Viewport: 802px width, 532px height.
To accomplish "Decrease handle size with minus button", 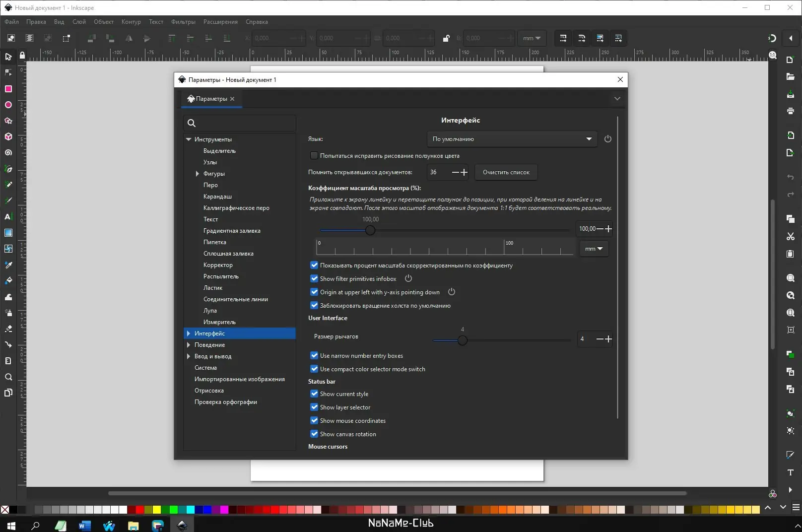I will pos(600,339).
